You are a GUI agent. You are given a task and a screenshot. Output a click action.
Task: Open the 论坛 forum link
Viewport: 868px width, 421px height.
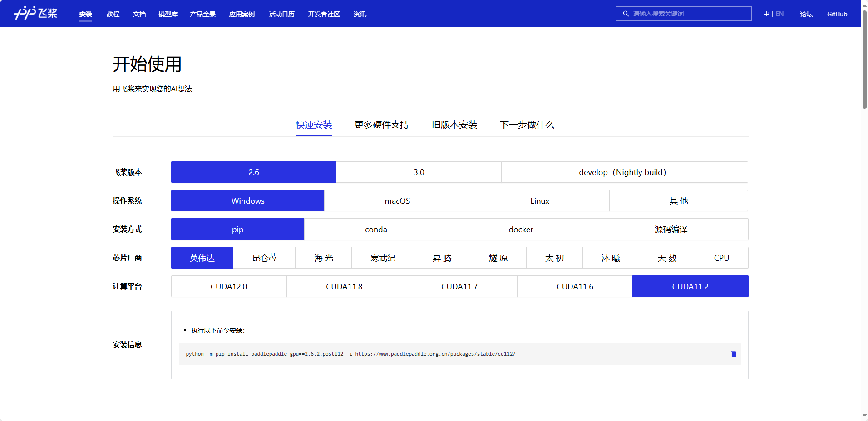806,14
